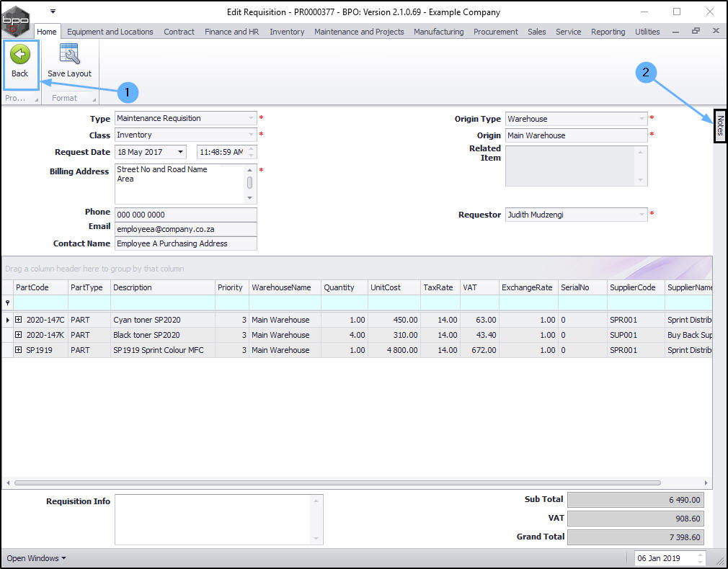The height and width of the screenshot is (569, 728).
Task: Open the Request Date calendar dropdown
Action: [x=180, y=152]
